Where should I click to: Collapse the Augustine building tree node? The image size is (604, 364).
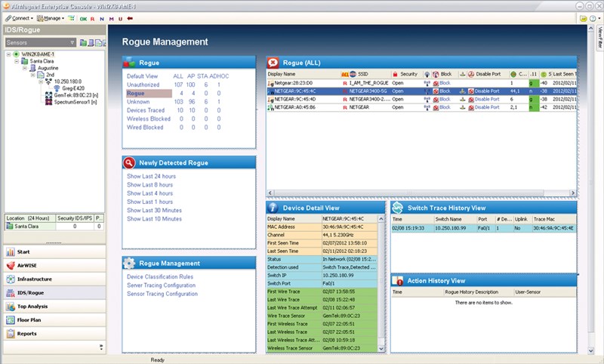[23, 68]
